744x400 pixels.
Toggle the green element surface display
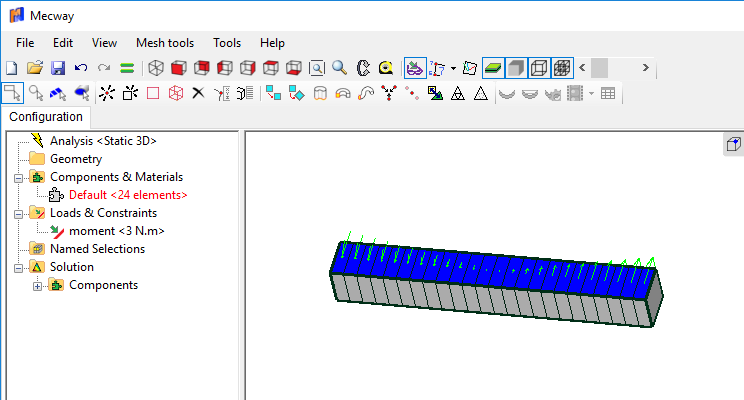tap(493, 68)
